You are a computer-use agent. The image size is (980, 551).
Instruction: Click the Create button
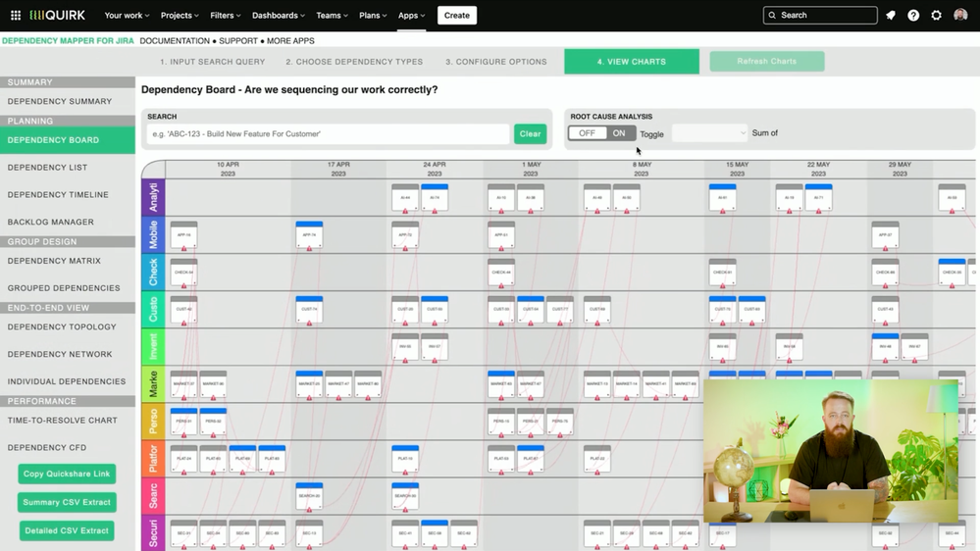457,15
